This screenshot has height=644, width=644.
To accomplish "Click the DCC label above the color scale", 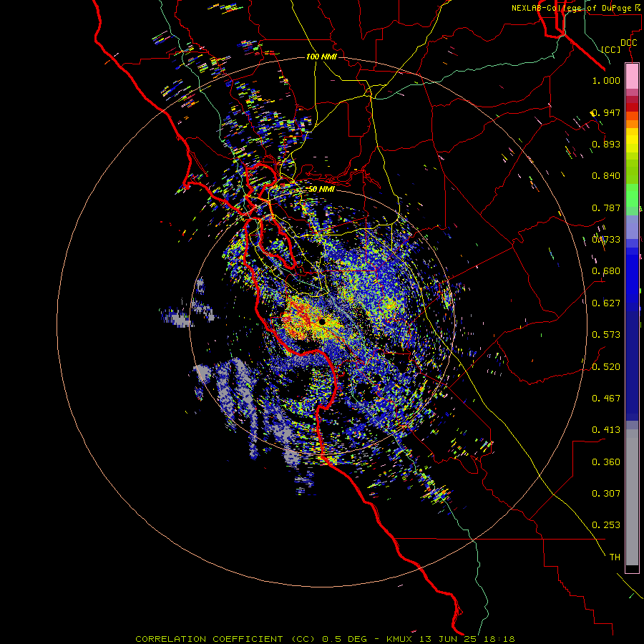I will point(628,43).
